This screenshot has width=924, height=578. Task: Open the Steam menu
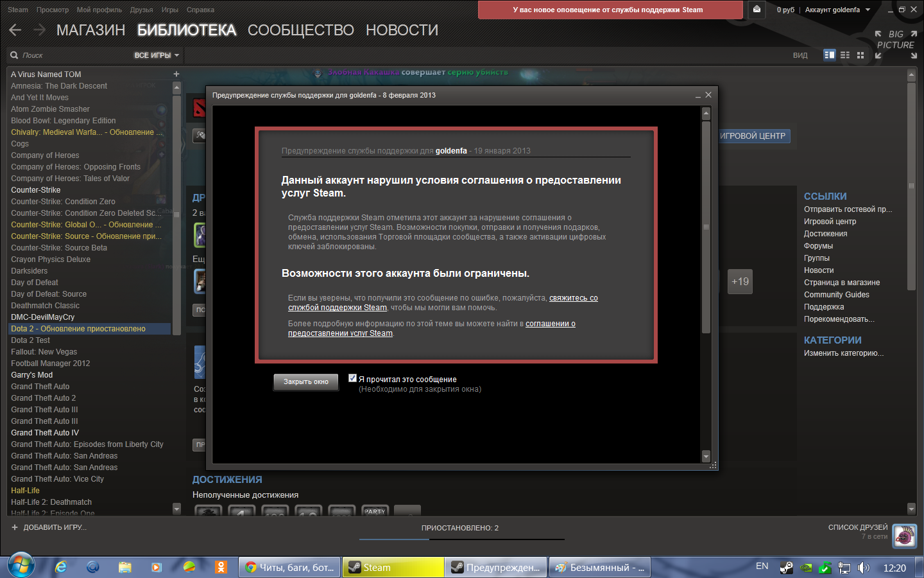pyautogui.click(x=18, y=10)
